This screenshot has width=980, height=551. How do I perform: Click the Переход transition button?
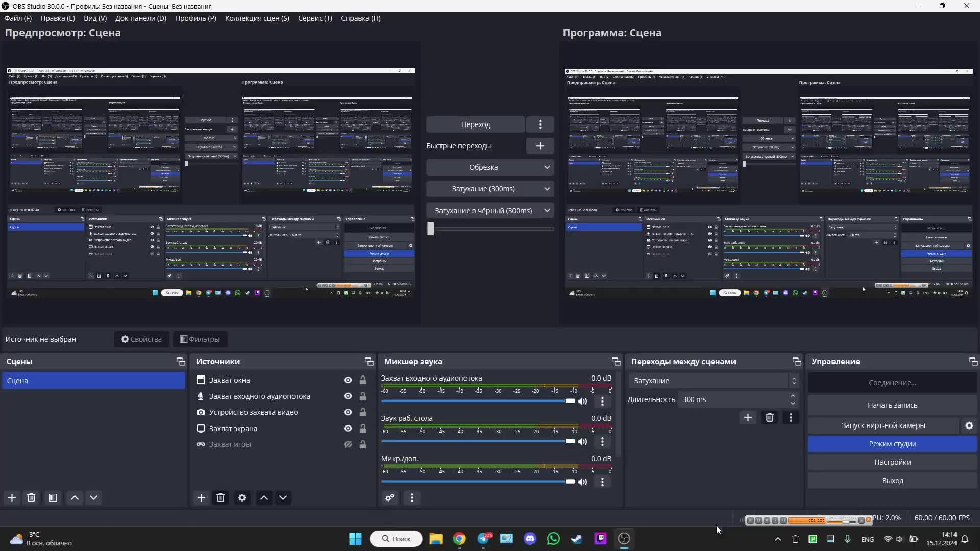click(x=476, y=124)
